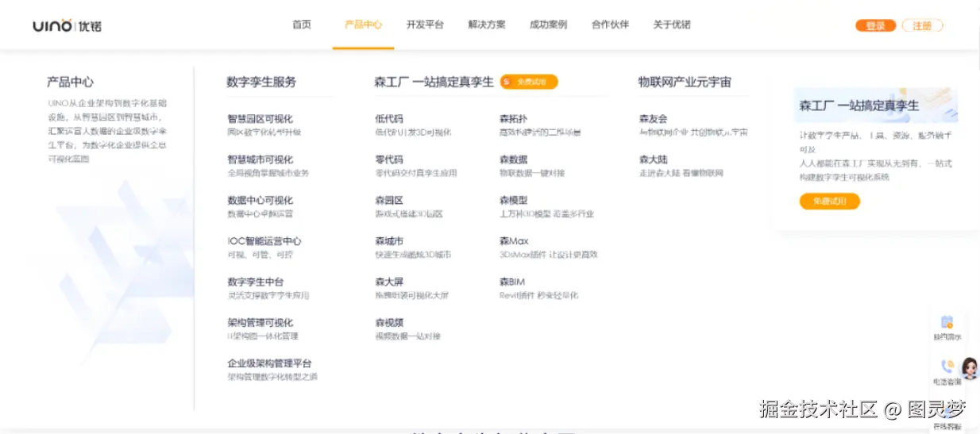
Task: Open the 森拓扑 product link
Action: 513,119
